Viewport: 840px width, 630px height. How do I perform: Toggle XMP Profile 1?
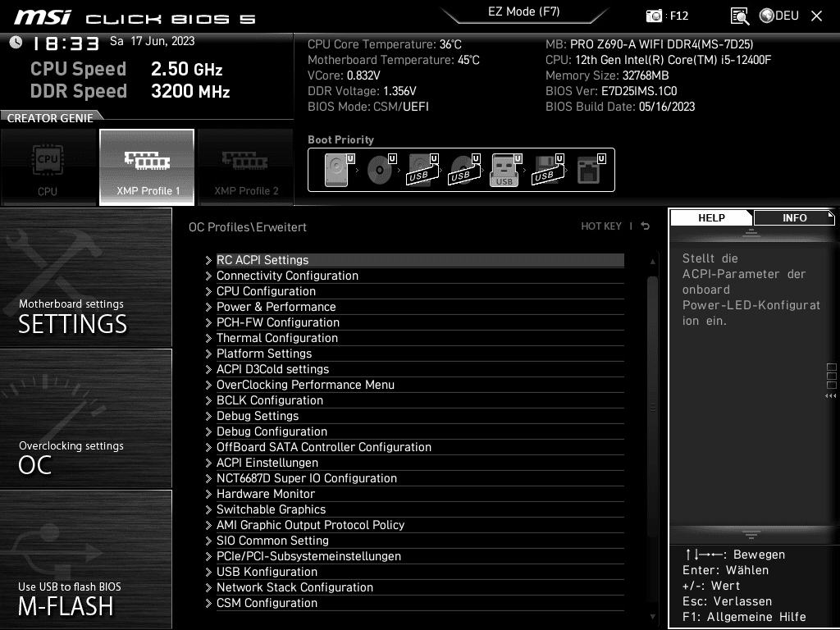click(147, 167)
